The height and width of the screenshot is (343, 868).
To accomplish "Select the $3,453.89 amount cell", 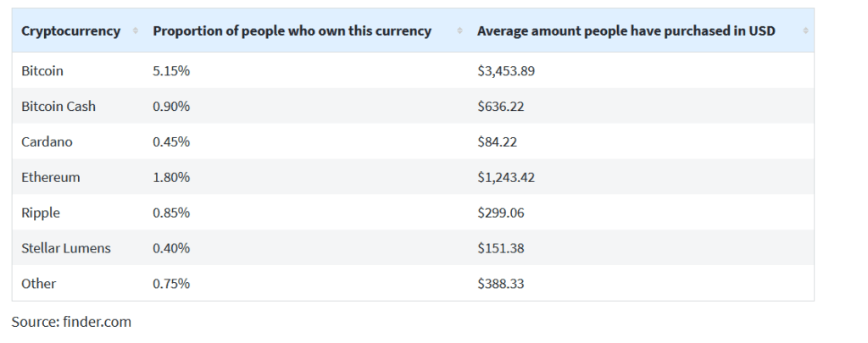I will 506,71.
